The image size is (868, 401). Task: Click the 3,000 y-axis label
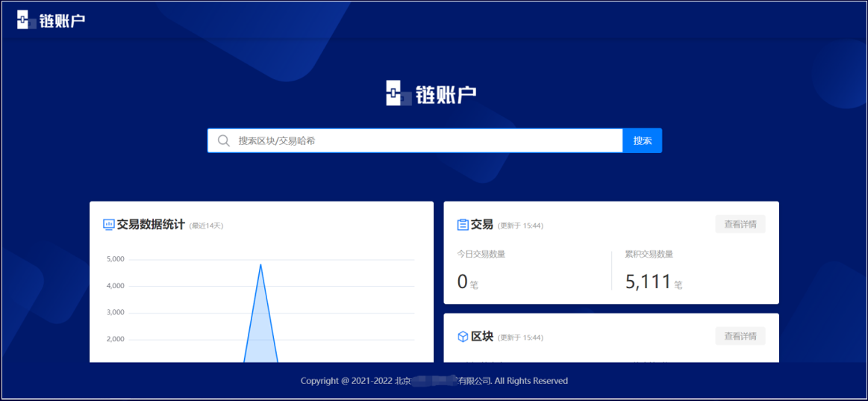pyautogui.click(x=115, y=313)
